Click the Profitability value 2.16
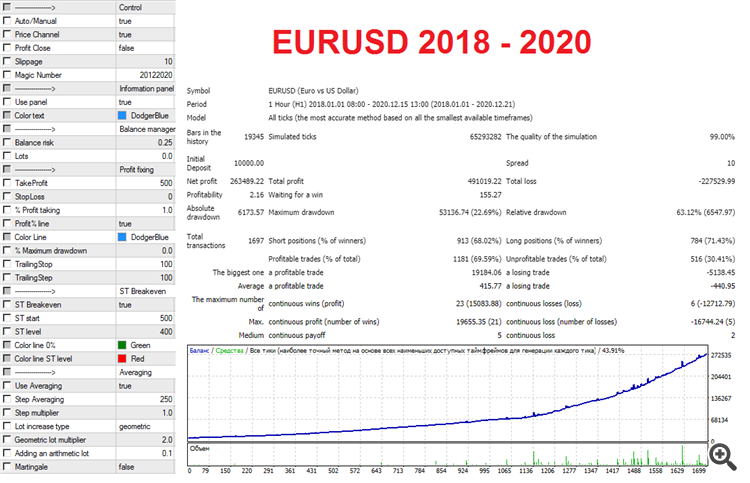Image resolution: width=750 pixels, height=483 pixels. pyautogui.click(x=257, y=195)
